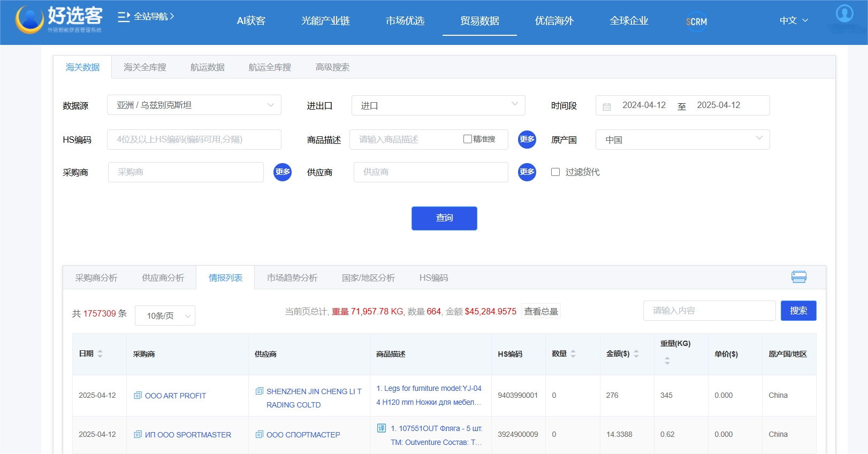Open the 进出口 dropdown
The image size is (868, 454).
pyautogui.click(x=438, y=105)
